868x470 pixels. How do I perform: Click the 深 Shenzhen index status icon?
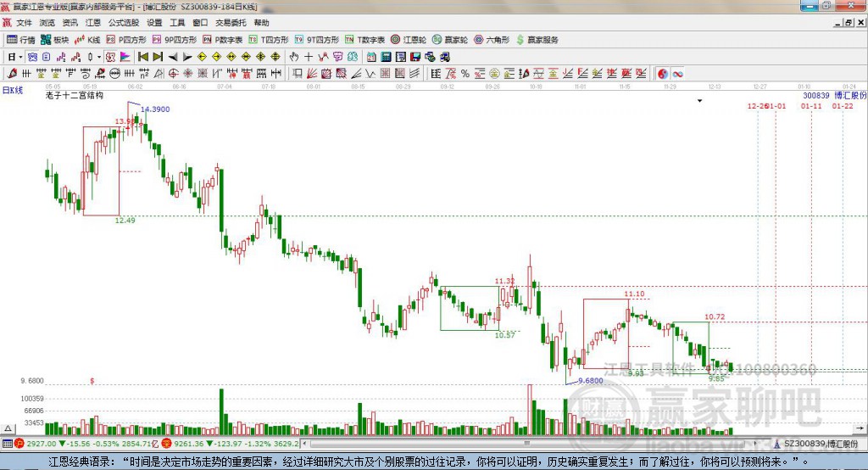(x=166, y=444)
